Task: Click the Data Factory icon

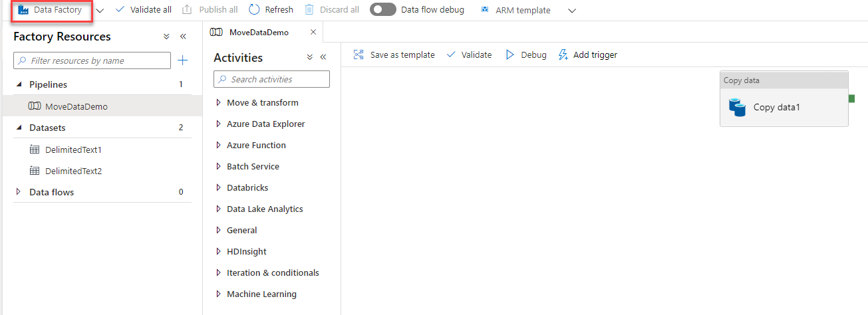Action: pyautogui.click(x=23, y=10)
